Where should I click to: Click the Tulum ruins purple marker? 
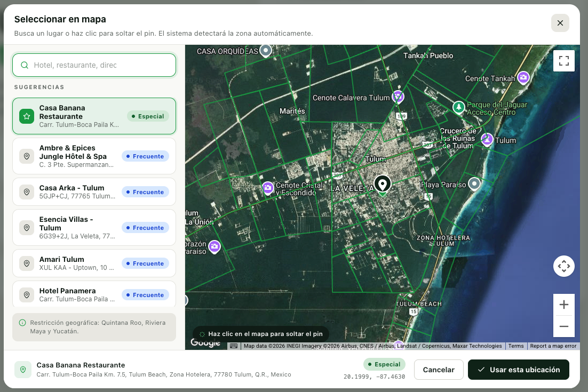tap(487, 139)
